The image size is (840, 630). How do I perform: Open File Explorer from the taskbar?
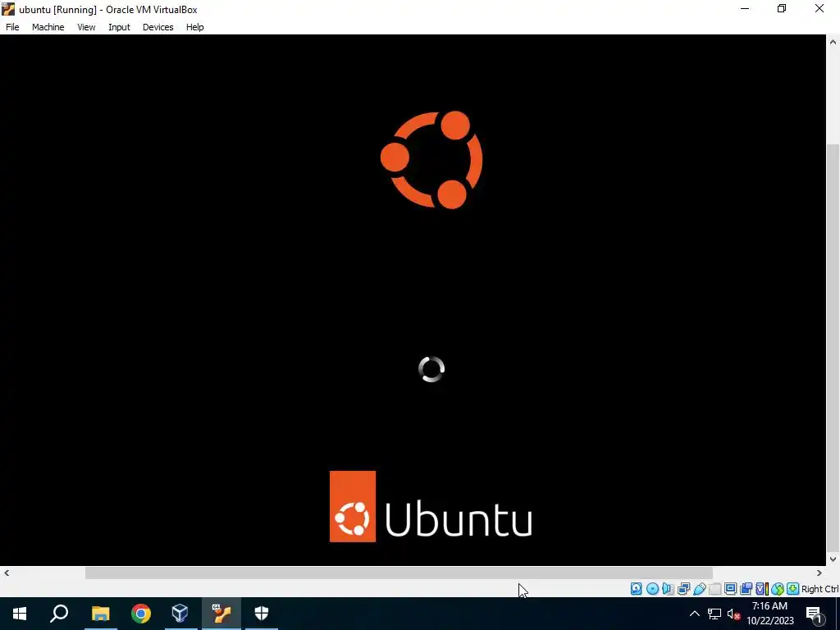point(100,614)
